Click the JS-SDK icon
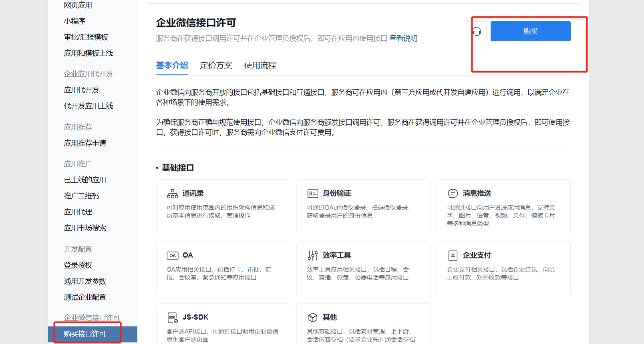 173,318
